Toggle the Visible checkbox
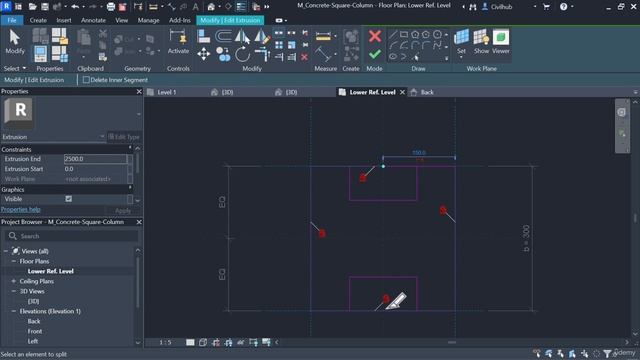The image size is (640, 360). [69, 199]
